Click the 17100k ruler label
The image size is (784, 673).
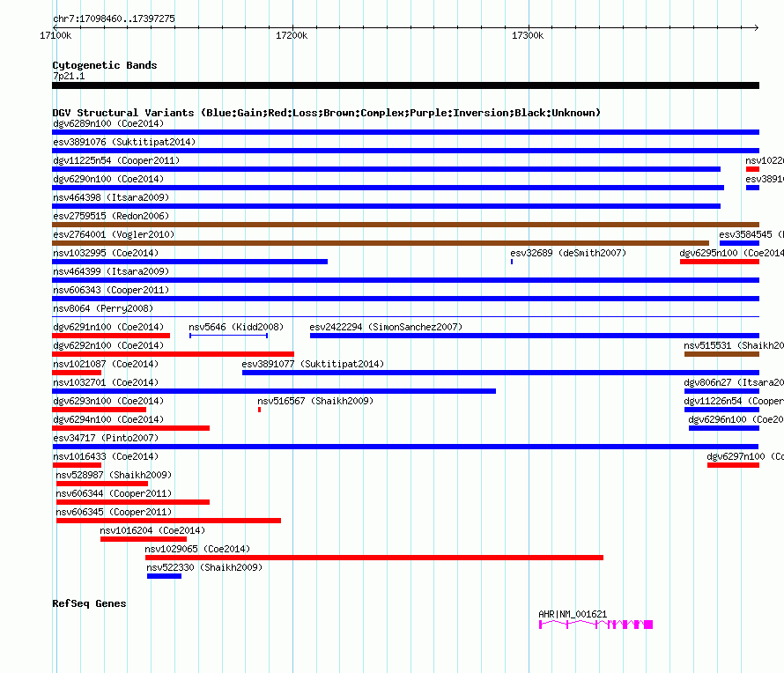pos(55,35)
